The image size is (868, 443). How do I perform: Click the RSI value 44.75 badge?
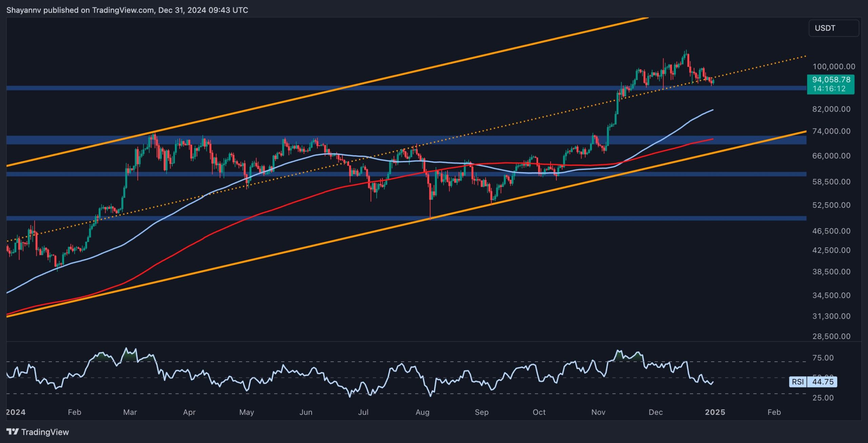tap(823, 382)
